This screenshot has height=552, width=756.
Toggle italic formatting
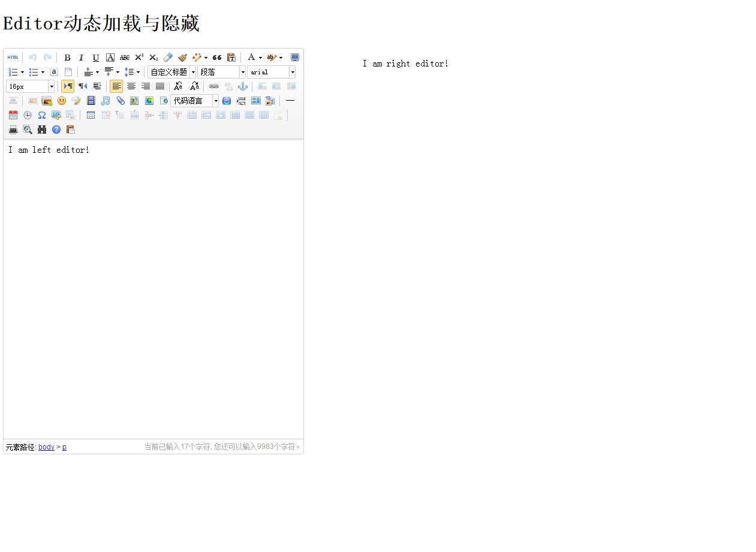click(x=82, y=58)
